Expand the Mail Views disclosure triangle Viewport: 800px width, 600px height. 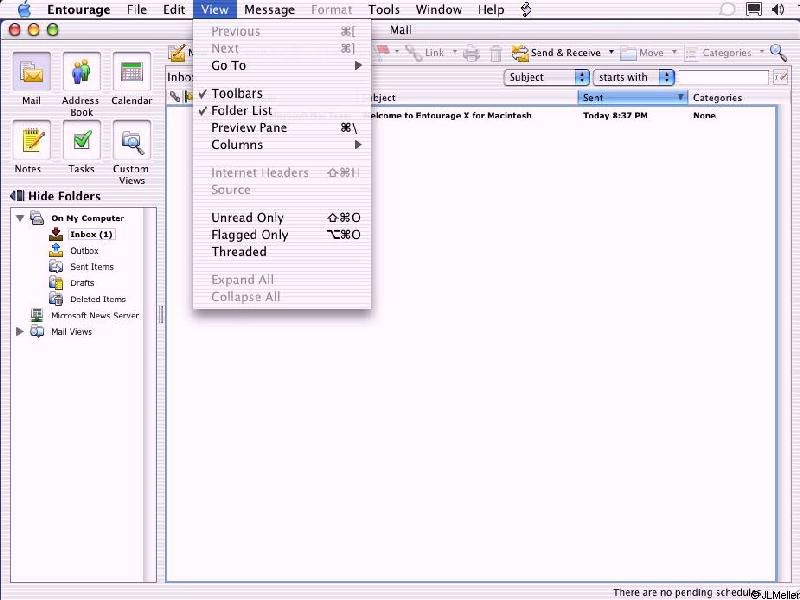[20, 332]
